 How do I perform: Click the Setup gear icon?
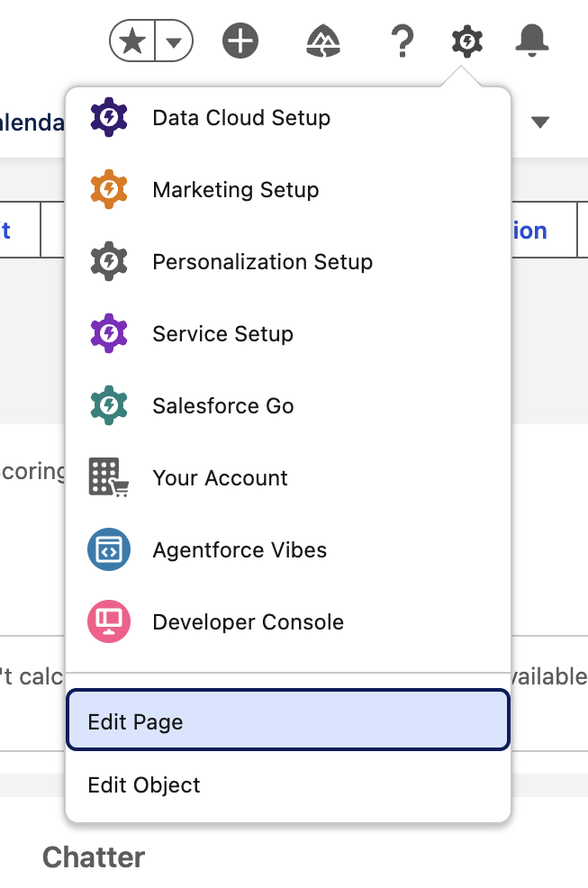pyautogui.click(x=466, y=41)
